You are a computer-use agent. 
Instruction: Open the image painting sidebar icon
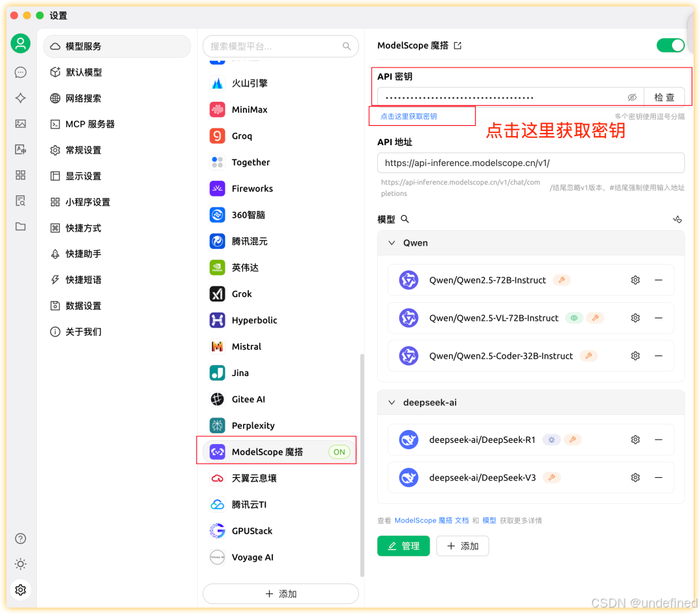21,124
